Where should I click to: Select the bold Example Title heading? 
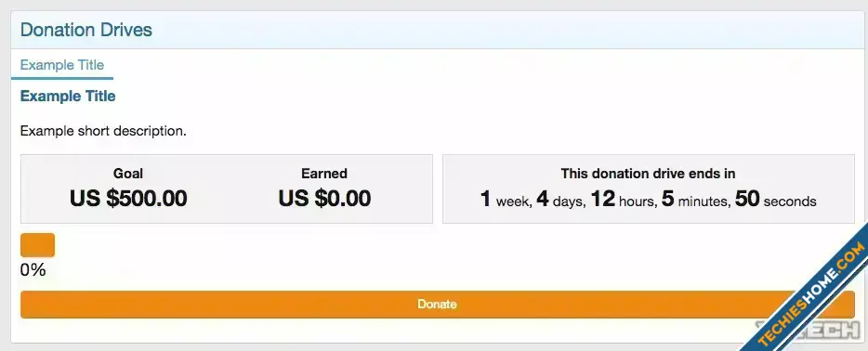[68, 97]
